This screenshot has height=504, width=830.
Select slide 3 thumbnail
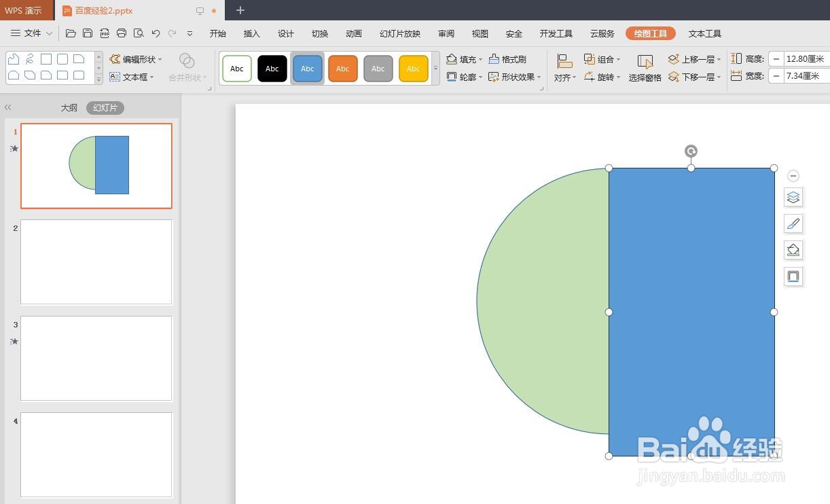(96, 359)
